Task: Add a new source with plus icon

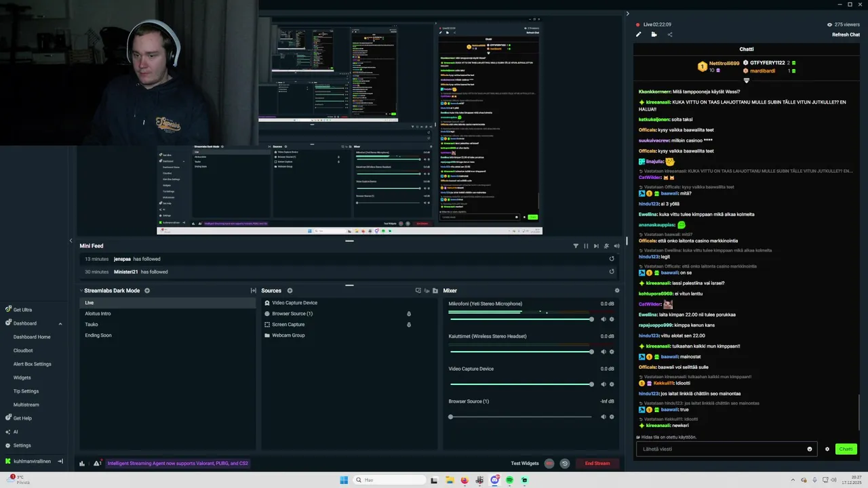Action: click(290, 291)
